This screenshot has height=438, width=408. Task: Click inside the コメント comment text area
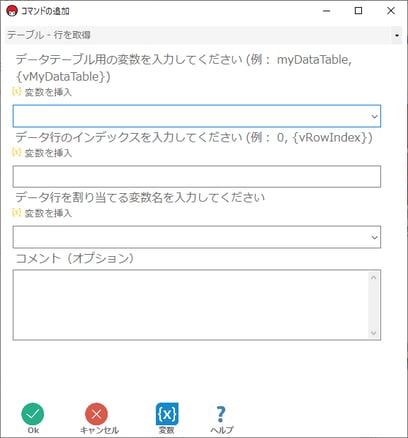click(191, 305)
